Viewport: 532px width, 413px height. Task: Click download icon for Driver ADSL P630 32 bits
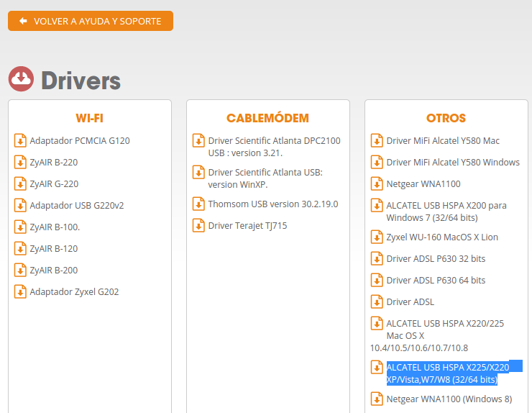click(x=377, y=259)
